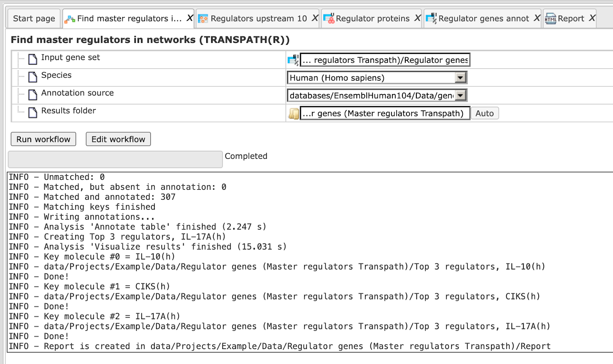Click the 'Report is created in' log line
The height and width of the screenshot is (364, 613).
pos(280,346)
